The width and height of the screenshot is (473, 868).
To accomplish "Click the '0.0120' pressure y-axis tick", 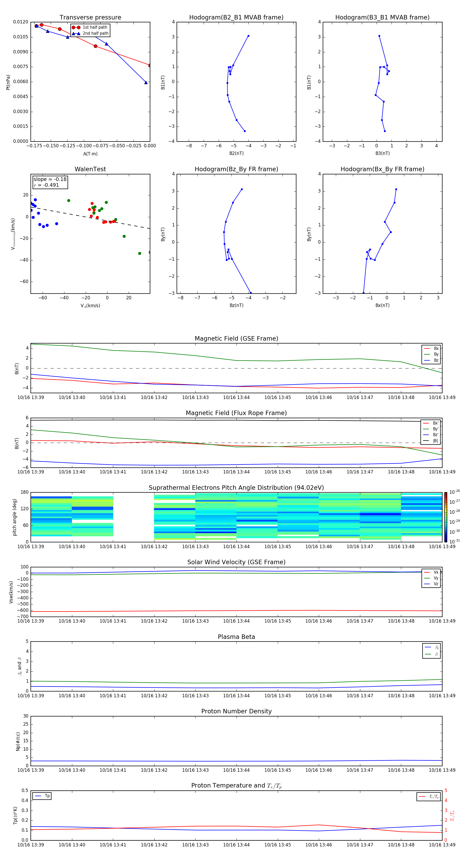I will click(20, 22).
